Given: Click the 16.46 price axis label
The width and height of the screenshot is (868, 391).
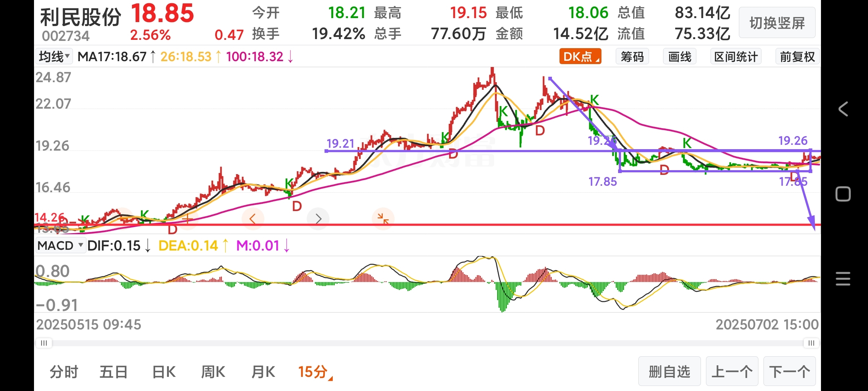Looking at the screenshot, I should (x=53, y=188).
